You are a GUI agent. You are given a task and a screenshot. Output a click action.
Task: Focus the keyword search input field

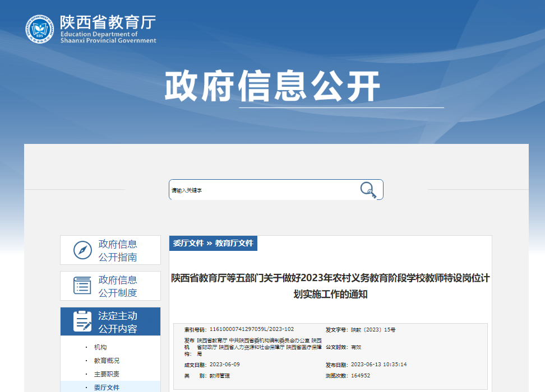click(x=264, y=190)
